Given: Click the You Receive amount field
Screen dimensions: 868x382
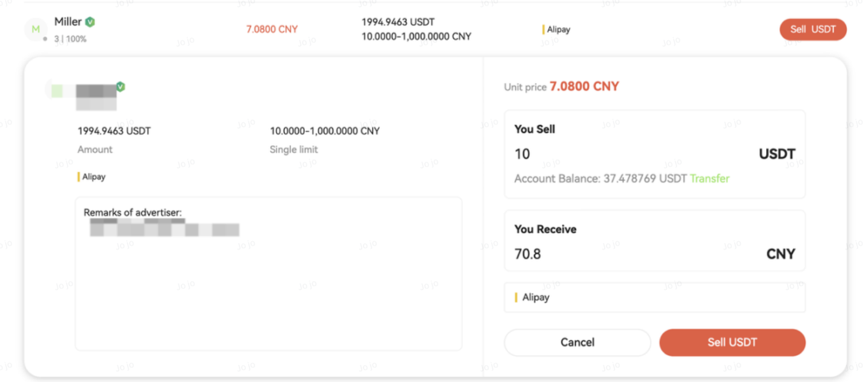Looking at the screenshot, I should pyautogui.click(x=628, y=254).
